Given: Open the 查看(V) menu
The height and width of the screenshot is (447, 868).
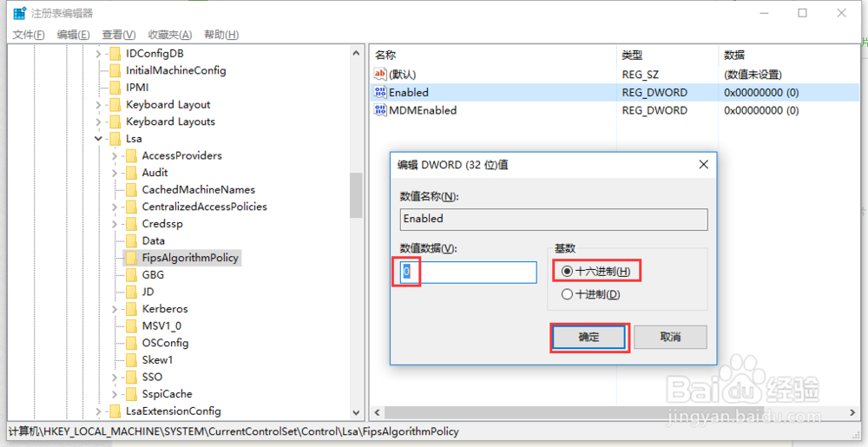Looking at the screenshot, I should [118, 35].
